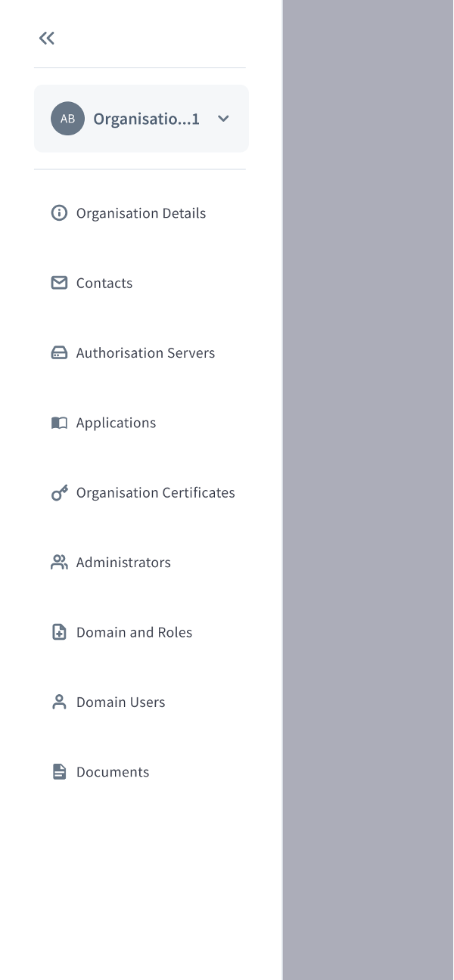The image size is (454, 980).
Task: Dismiss the sidebar by clicking dark overlay
Action: (368, 490)
